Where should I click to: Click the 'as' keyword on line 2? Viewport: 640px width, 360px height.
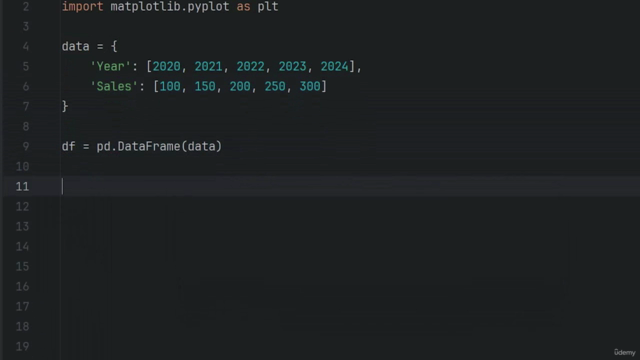click(x=243, y=7)
